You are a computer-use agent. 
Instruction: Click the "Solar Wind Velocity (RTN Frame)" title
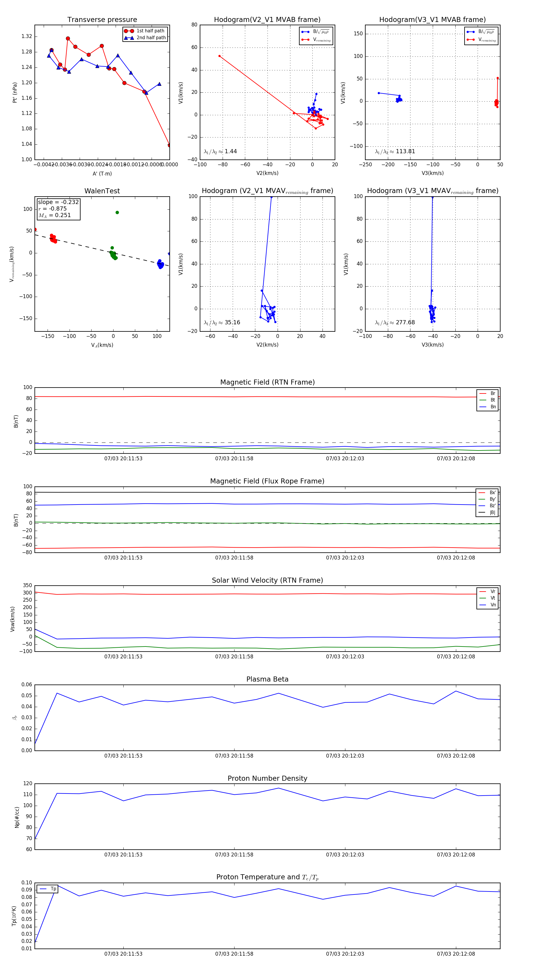click(267, 580)
